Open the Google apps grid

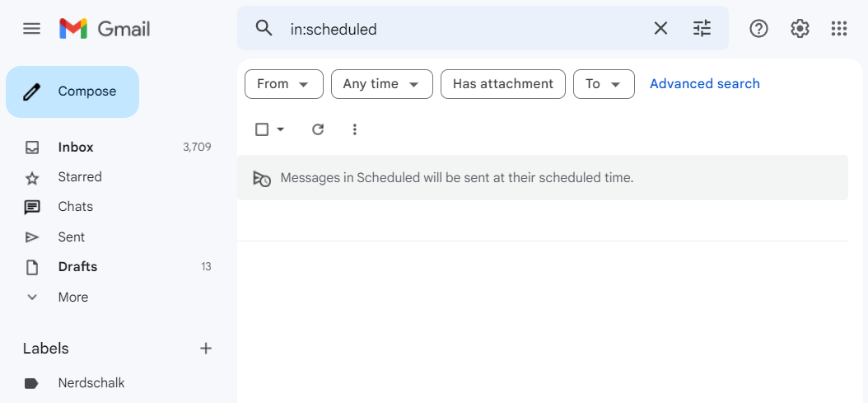[839, 29]
